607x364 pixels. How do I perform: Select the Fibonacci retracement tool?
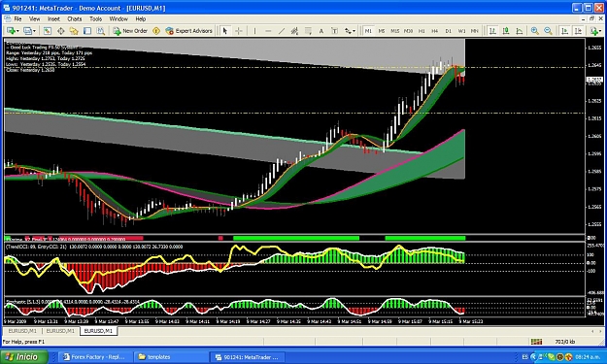point(308,31)
